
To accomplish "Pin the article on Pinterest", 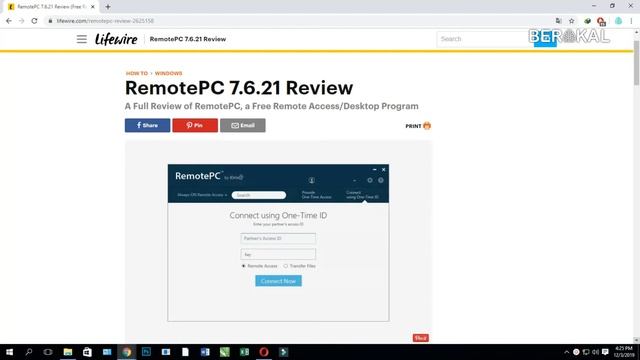I will coord(195,125).
